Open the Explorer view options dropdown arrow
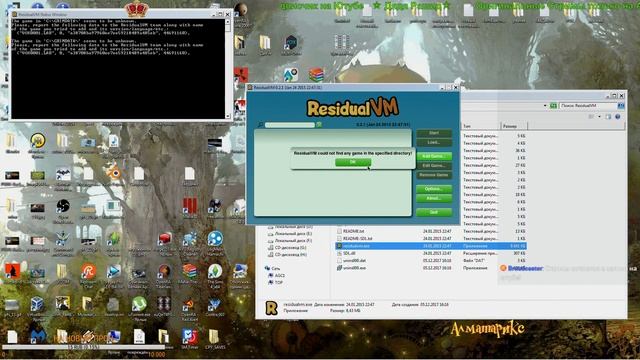Screen dimensions: 640x360 tap(599, 117)
